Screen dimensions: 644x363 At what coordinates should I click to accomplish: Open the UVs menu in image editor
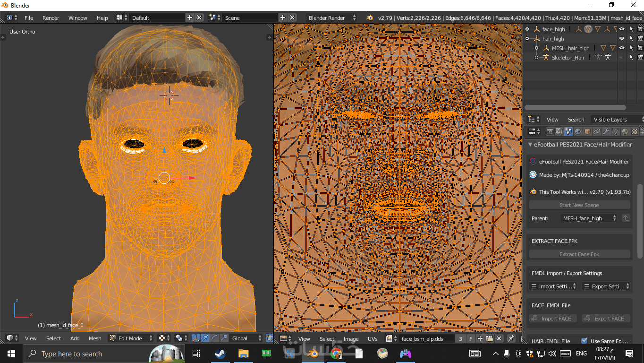[373, 339]
